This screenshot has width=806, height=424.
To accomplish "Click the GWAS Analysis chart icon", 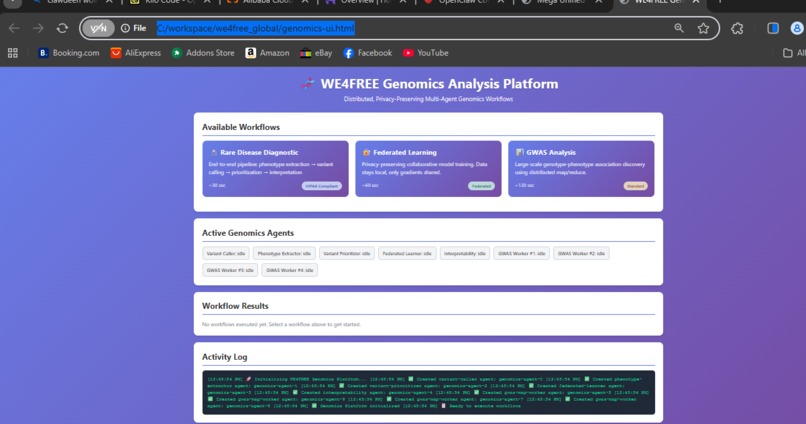I will pos(520,153).
